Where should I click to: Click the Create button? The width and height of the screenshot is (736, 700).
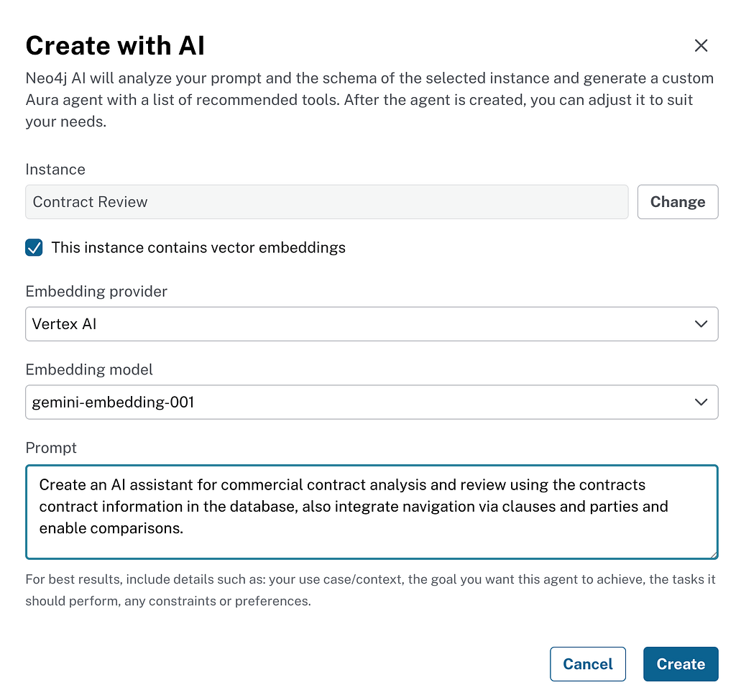681,664
